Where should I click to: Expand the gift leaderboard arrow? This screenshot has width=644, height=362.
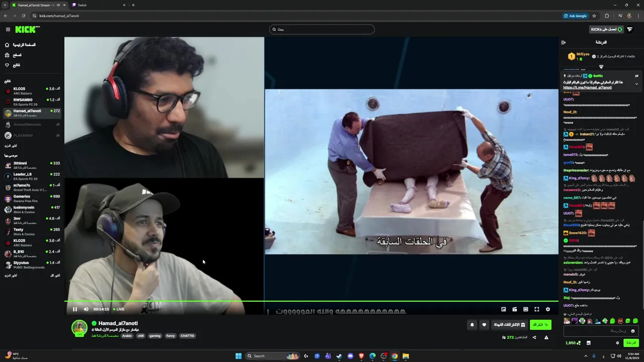[x=601, y=66]
